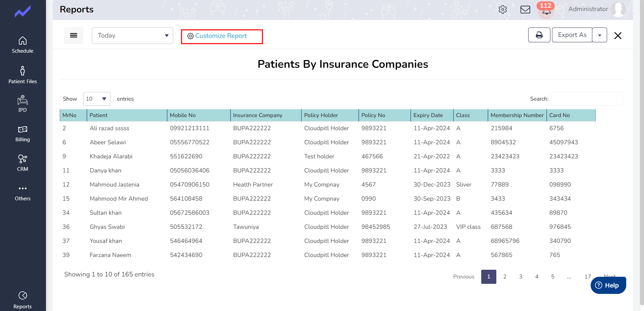Sort by Insurance Company column
This screenshot has height=311, width=644.
(266, 115)
